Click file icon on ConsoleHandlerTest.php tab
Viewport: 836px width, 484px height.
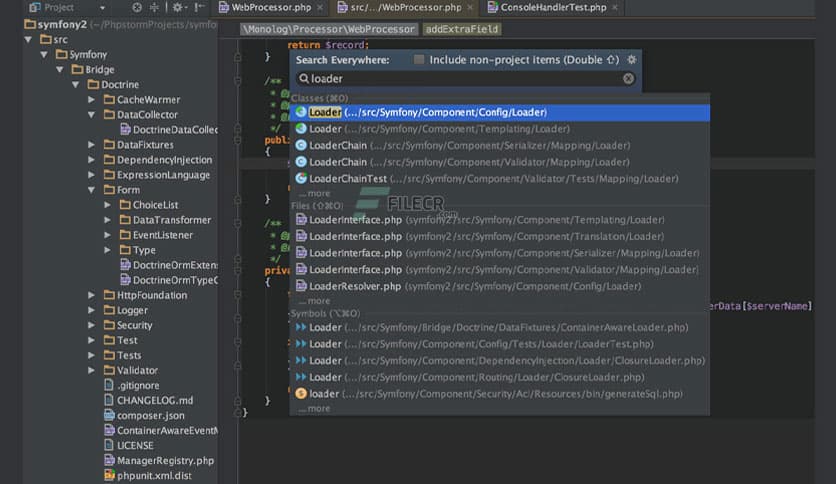click(493, 7)
